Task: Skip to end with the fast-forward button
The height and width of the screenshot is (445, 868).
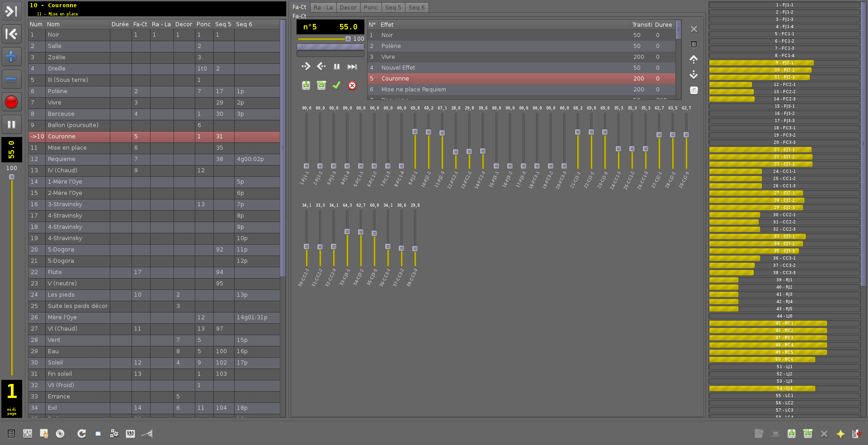Action: 352,66
